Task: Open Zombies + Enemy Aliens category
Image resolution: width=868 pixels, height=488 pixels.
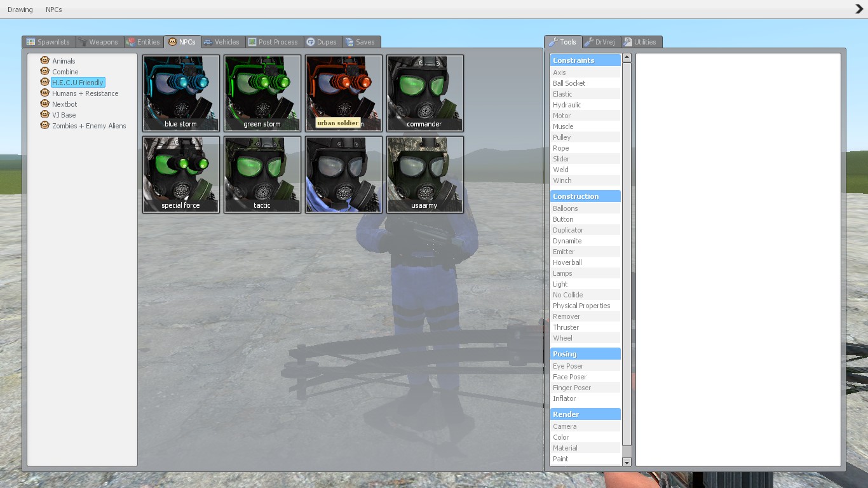Action: point(89,126)
